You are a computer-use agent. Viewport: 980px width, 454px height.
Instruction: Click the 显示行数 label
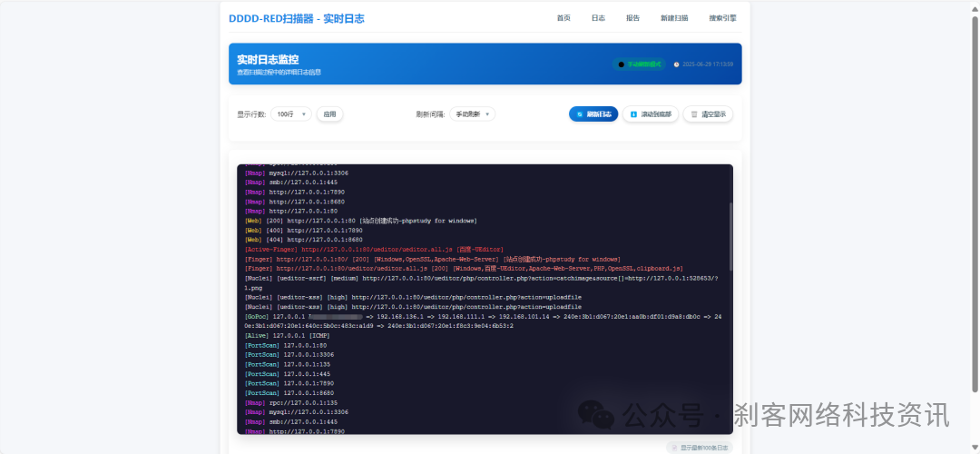click(x=251, y=114)
